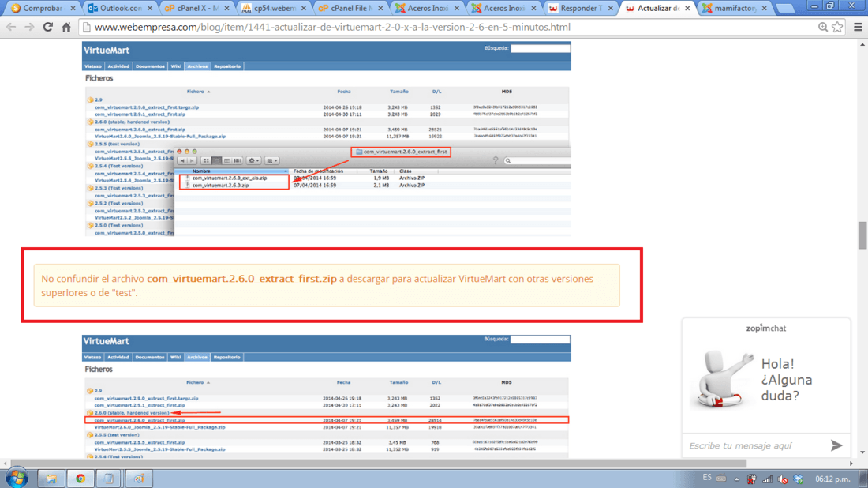The image size is (868, 488).
Task: Open the VirtueMart screenshot showing the Finder window
Action: tap(327, 139)
